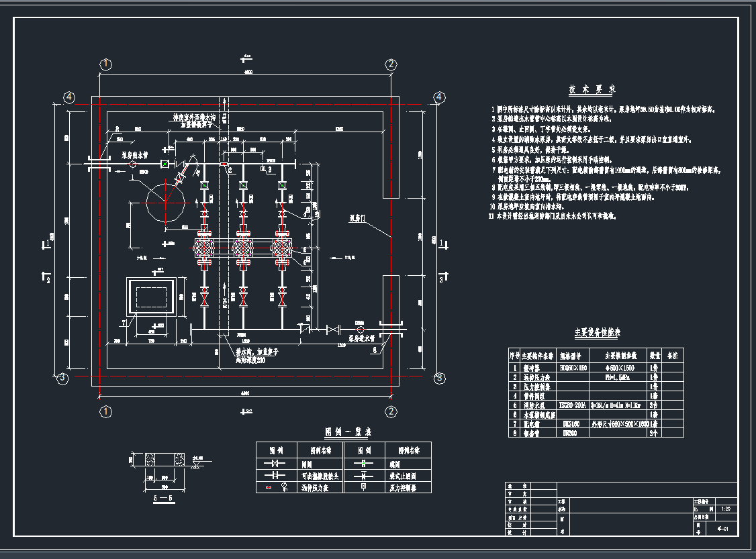Click the 1:20 scale value in title block
The image size is (756, 559).
click(x=726, y=509)
